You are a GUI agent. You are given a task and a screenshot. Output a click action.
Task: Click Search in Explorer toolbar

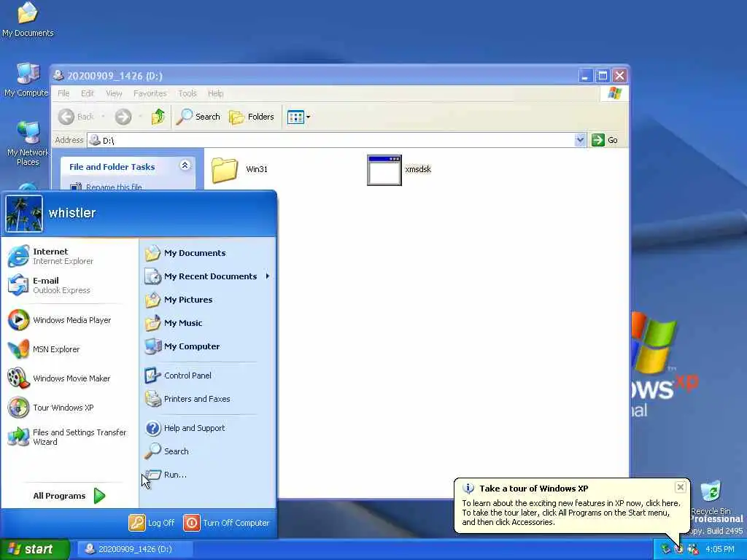click(198, 117)
